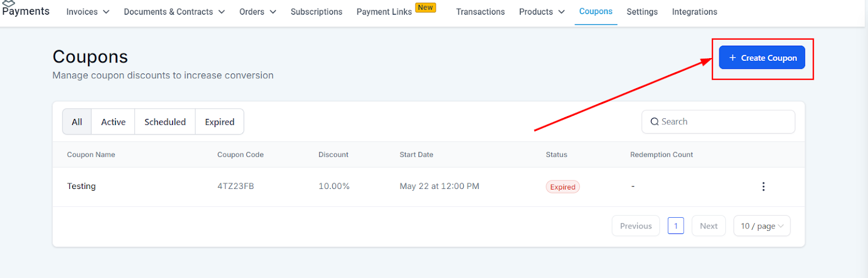Click the Create Coupon button
Viewport: 868px width, 278px height.
[762, 58]
